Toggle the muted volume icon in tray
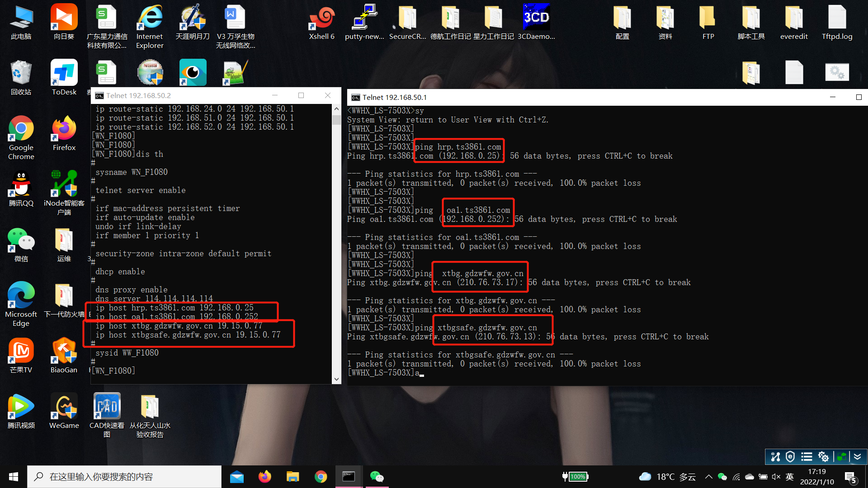868x488 pixels. coord(776,477)
